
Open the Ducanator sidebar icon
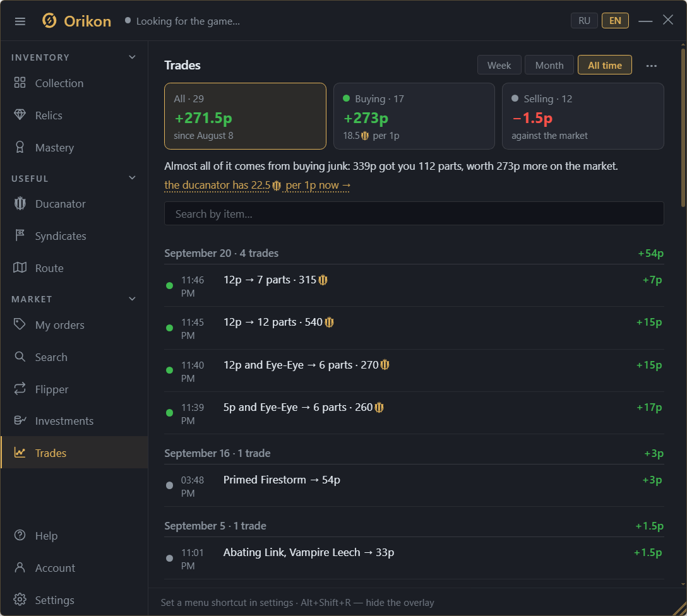[20, 204]
